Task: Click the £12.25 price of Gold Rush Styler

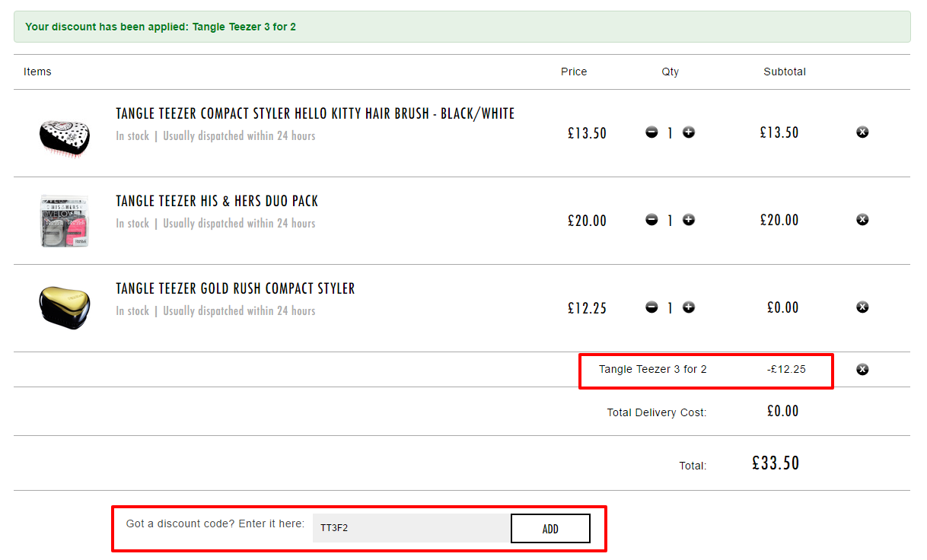Action: (x=587, y=308)
